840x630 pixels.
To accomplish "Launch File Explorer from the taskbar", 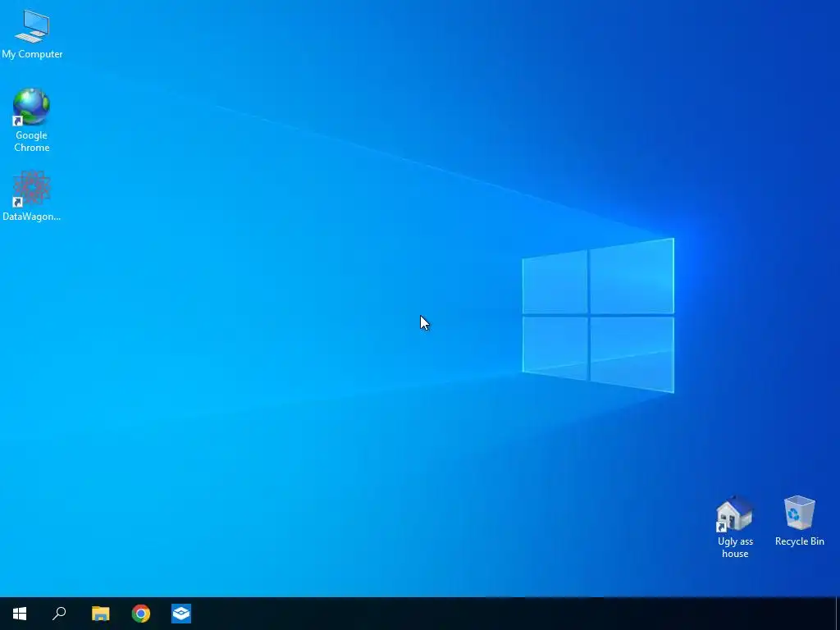I will click(x=100, y=614).
